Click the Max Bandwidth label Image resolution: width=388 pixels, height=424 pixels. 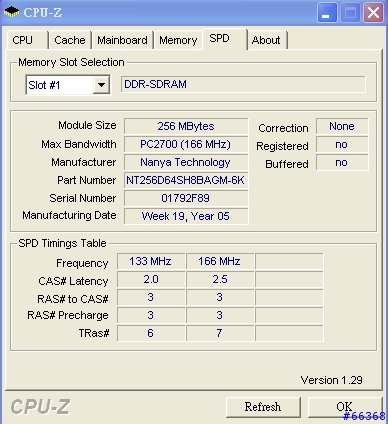[x=79, y=144]
